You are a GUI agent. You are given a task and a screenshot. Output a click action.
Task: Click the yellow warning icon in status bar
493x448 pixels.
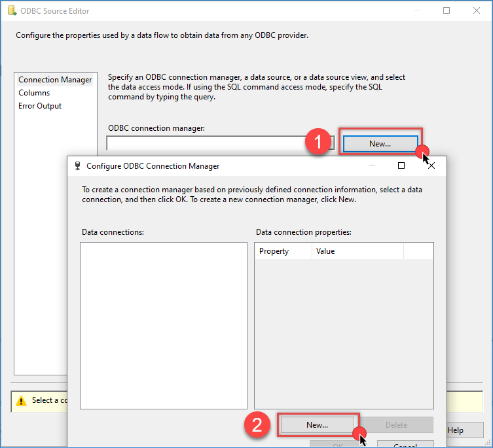(21, 401)
